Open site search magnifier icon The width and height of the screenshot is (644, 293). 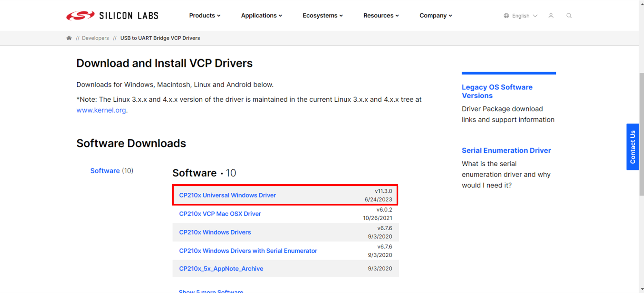(569, 16)
